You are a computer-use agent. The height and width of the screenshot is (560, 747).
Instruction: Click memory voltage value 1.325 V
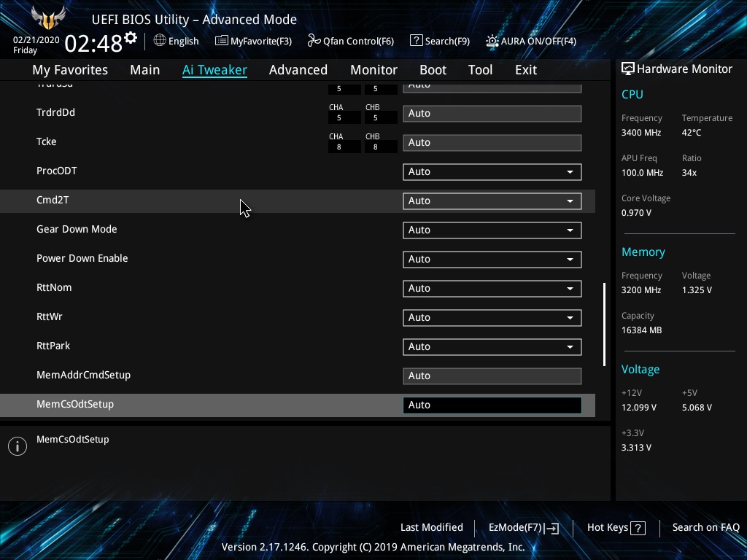[697, 289]
